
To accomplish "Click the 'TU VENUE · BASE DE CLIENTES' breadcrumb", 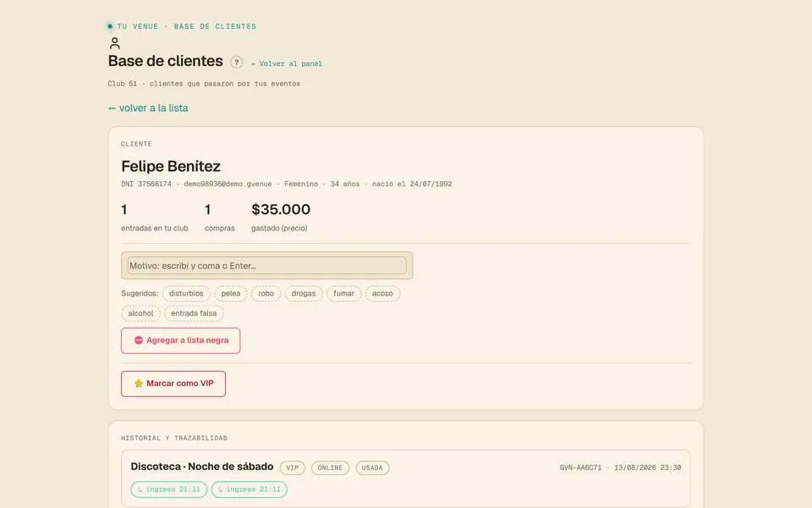I will pyautogui.click(x=187, y=26).
